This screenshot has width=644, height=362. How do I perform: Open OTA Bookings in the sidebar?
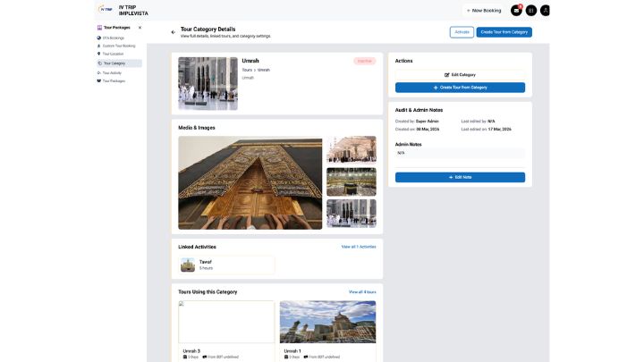(113, 38)
